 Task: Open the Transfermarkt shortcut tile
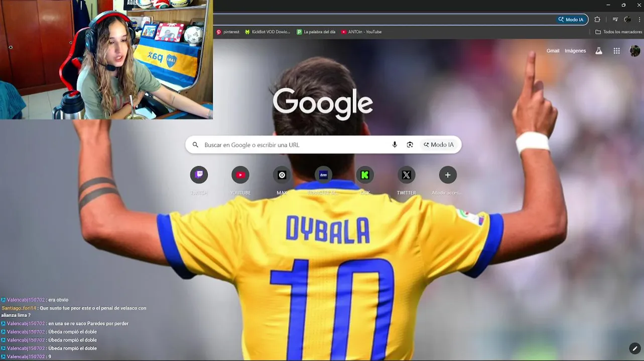(323, 175)
